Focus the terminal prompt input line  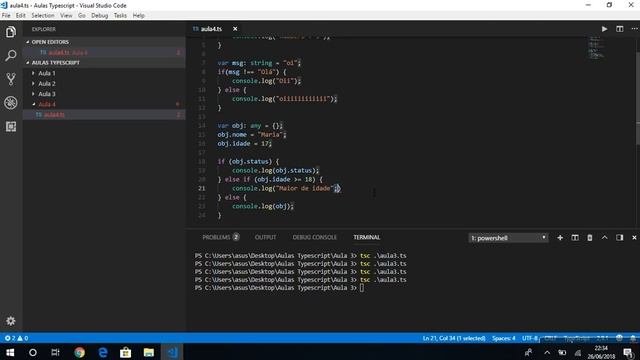(362, 288)
